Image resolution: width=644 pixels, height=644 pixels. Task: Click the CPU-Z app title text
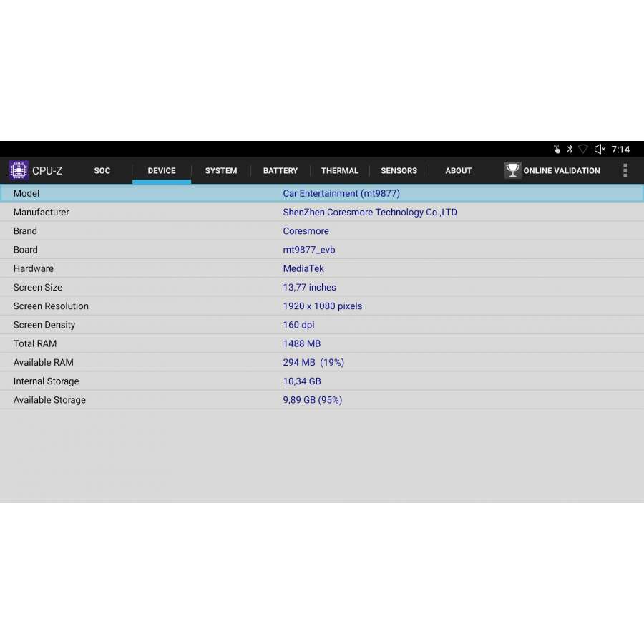tap(47, 171)
